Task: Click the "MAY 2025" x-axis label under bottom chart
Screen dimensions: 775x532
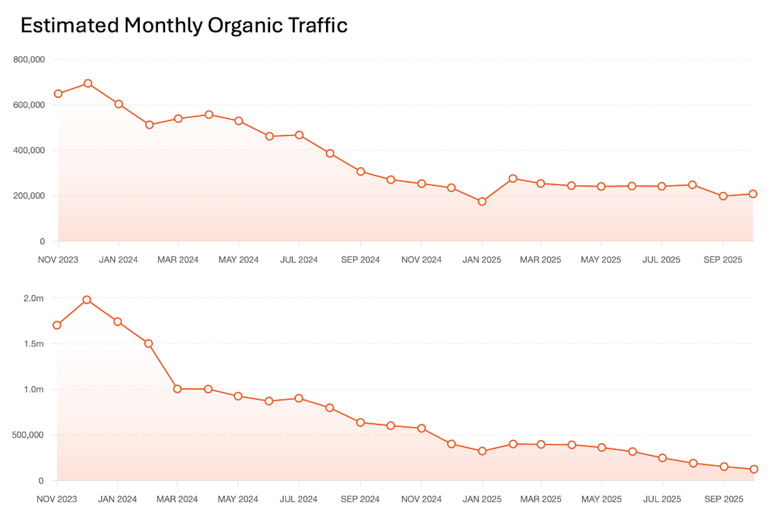Action: (601, 499)
